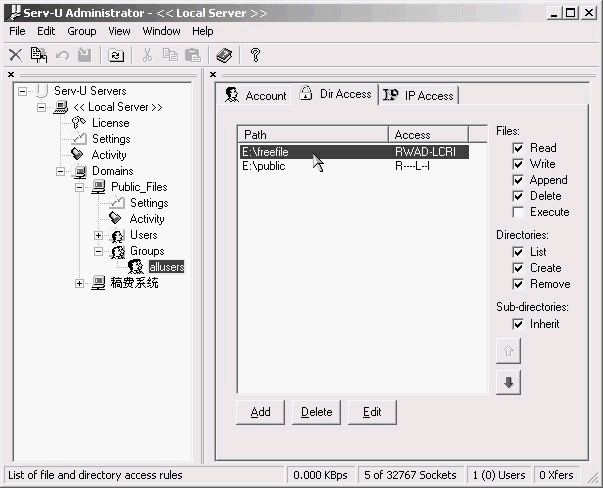Open the Window menu

coord(162,31)
